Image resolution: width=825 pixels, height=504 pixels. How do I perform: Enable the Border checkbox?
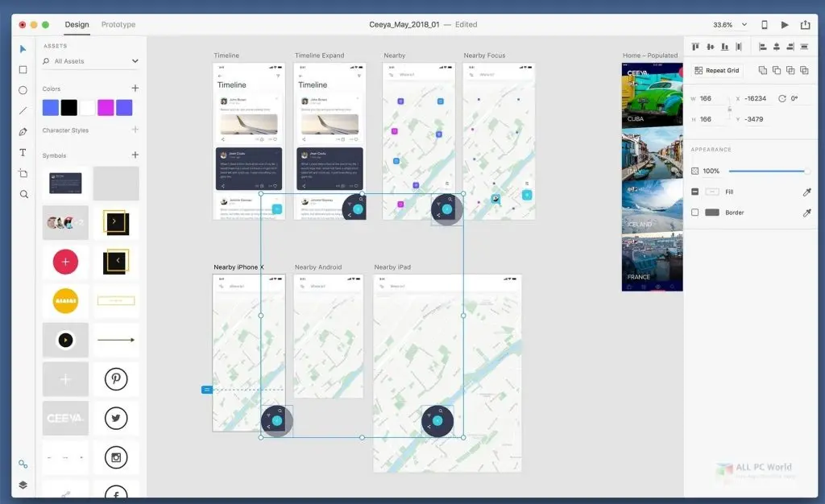tap(696, 212)
